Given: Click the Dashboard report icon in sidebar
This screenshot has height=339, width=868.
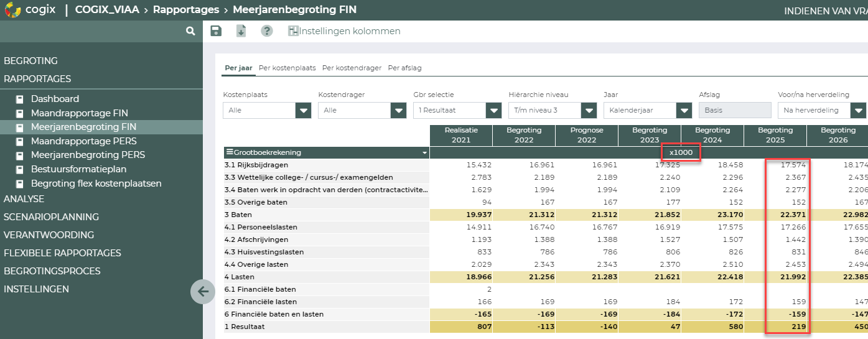Looking at the screenshot, I should (19, 99).
